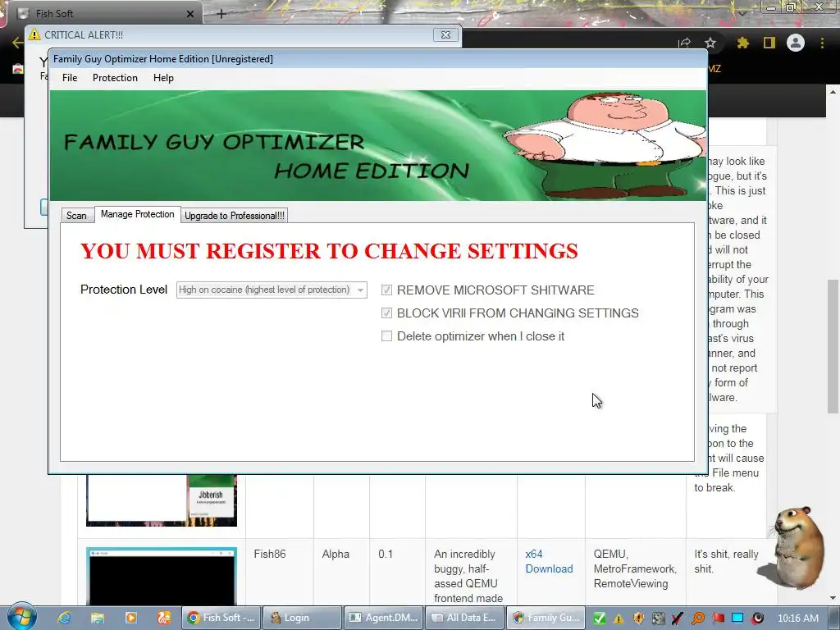Screen dimensions: 840x630
Task: Click the warning icon in CRITICAL ALERT title bar
Action: [34, 34]
